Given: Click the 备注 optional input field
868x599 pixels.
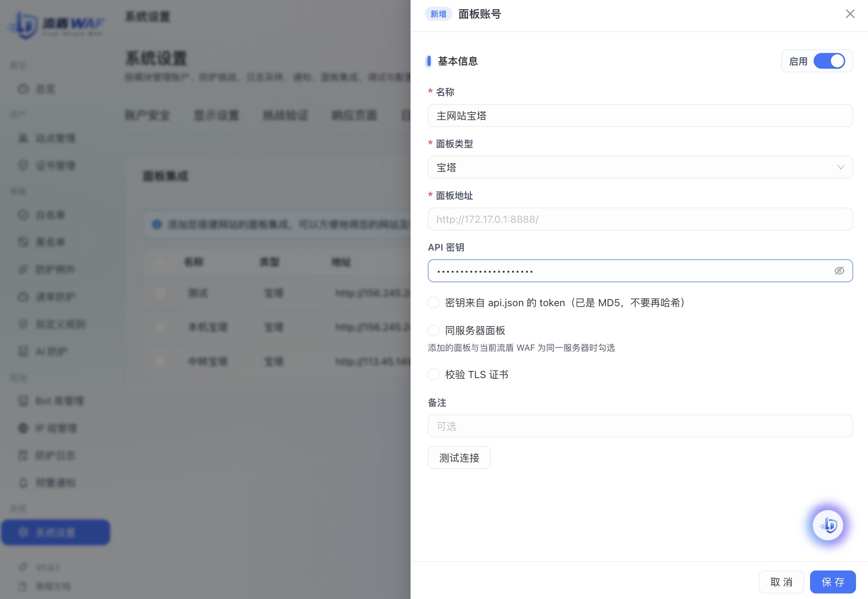Looking at the screenshot, I should [640, 426].
